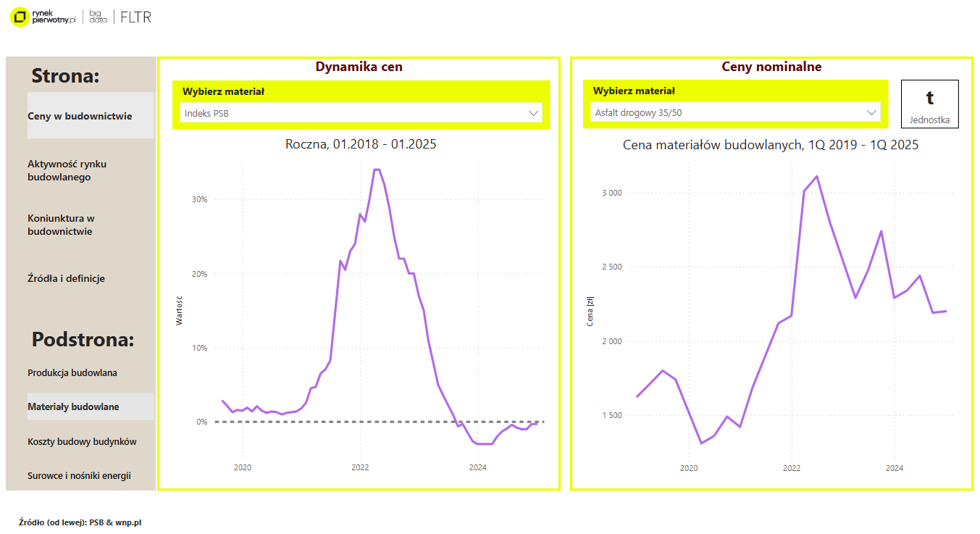Click the Dynamika cen panel title

359,67
